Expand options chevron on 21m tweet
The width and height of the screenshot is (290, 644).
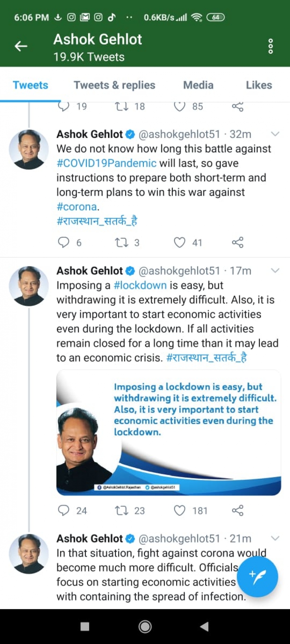275,538
